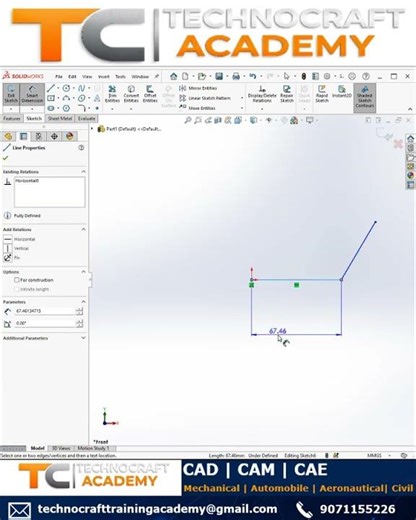This screenshot has height=520, width=416.
Task: Collapse the Parameters section
Action: tap(83, 302)
